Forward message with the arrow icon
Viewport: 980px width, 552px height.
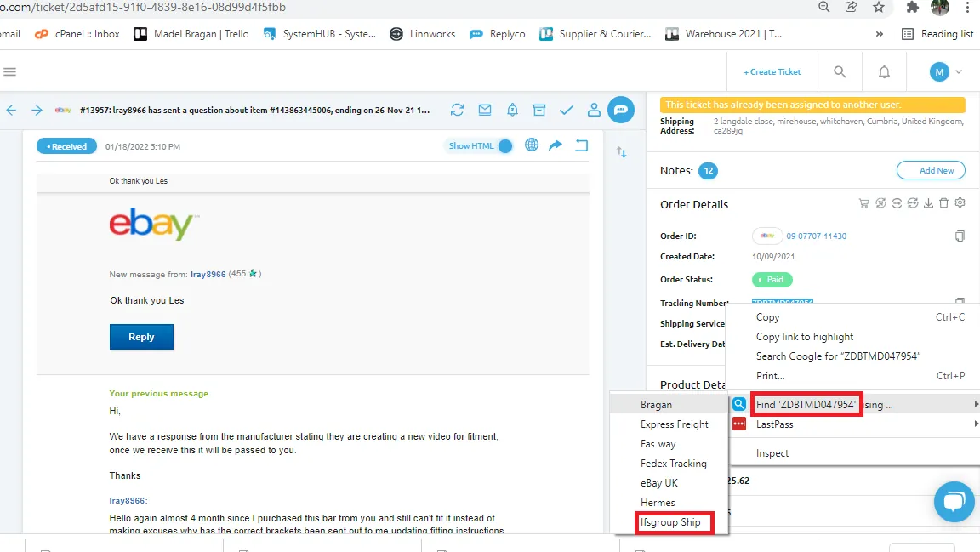[x=555, y=145]
